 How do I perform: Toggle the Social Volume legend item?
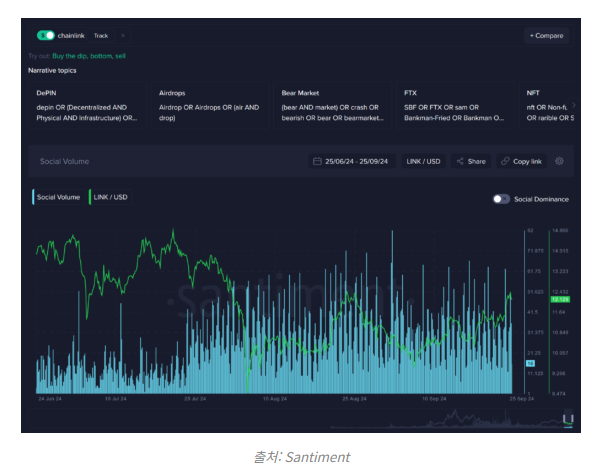tap(57, 197)
